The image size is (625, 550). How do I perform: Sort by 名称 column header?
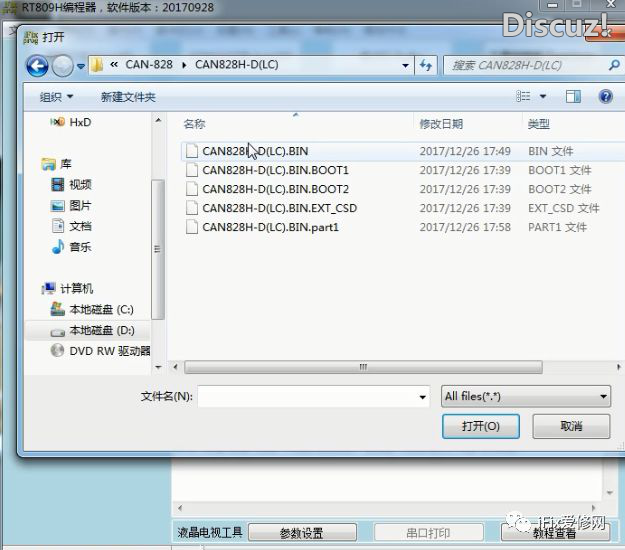[x=194, y=124]
